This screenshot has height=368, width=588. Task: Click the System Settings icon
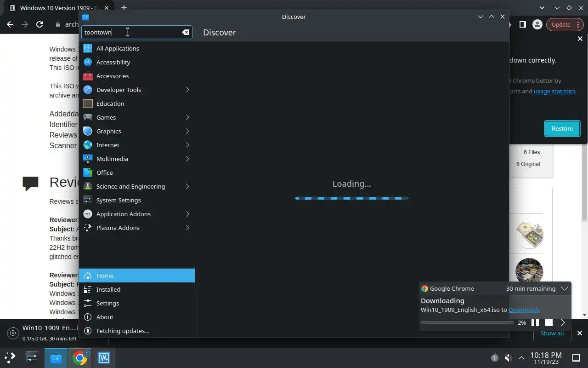pyautogui.click(x=88, y=200)
